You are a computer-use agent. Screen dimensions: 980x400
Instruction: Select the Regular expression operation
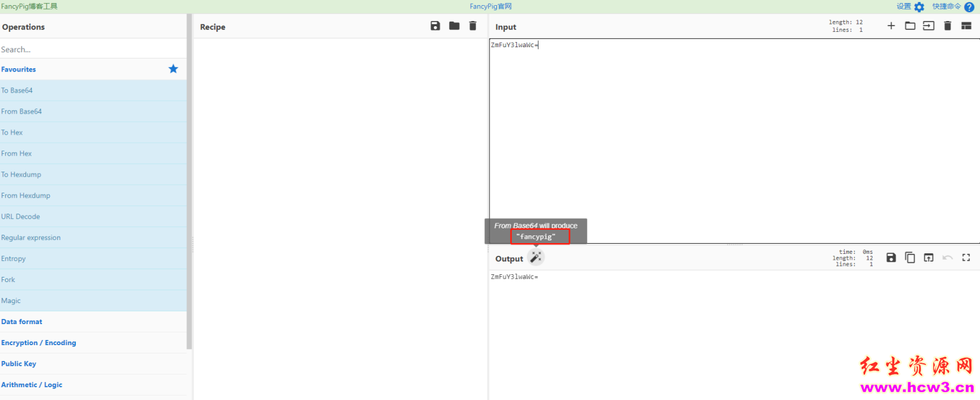(93, 237)
